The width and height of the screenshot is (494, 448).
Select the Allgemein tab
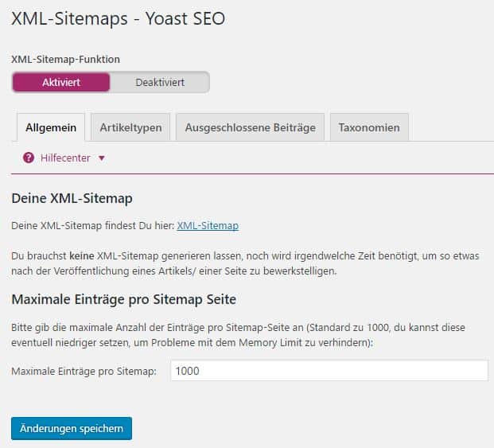coord(51,127)
